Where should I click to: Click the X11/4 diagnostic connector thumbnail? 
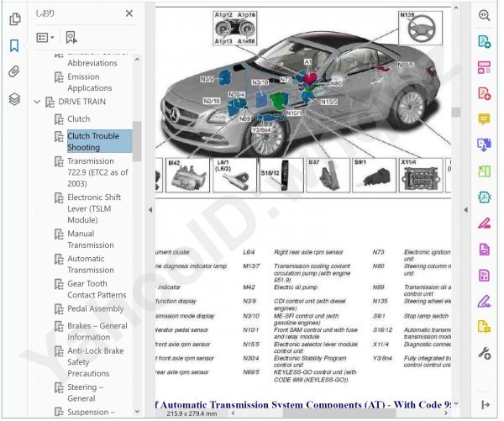[x=421, y=176]
